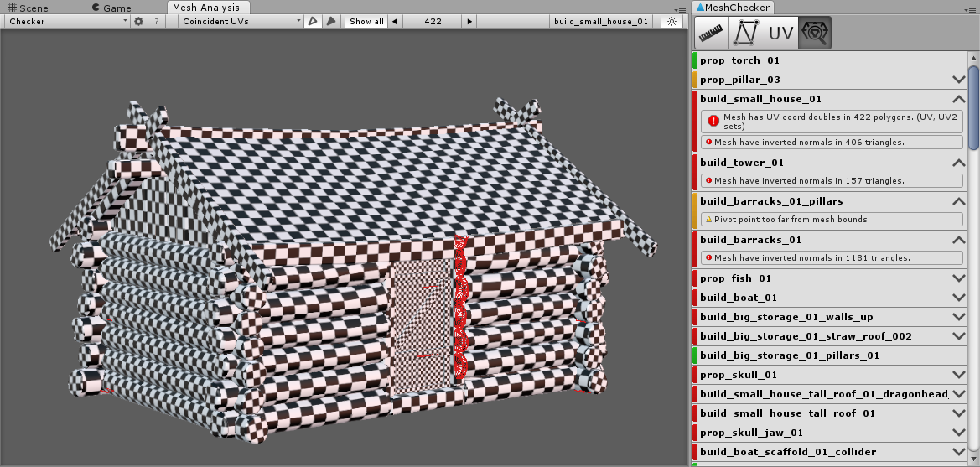Click the question mark help icon

click(x=156, y=21)
